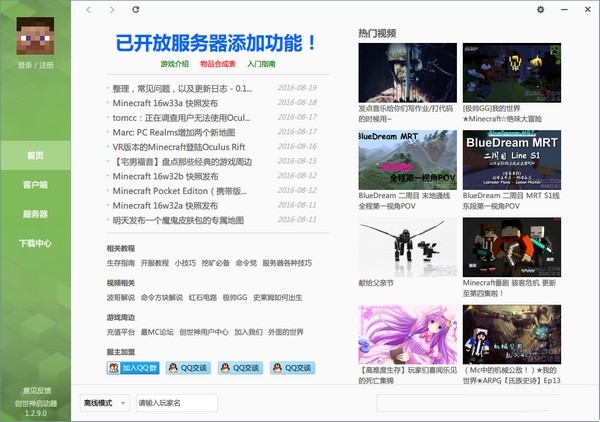
Task: Click the 最MC论坛 link
Action: (157, 332)
